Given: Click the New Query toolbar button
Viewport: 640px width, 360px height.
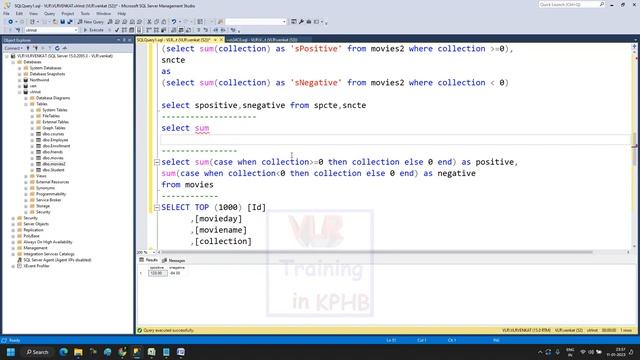Looking at the screenshot, I should (x=91, y=22).
